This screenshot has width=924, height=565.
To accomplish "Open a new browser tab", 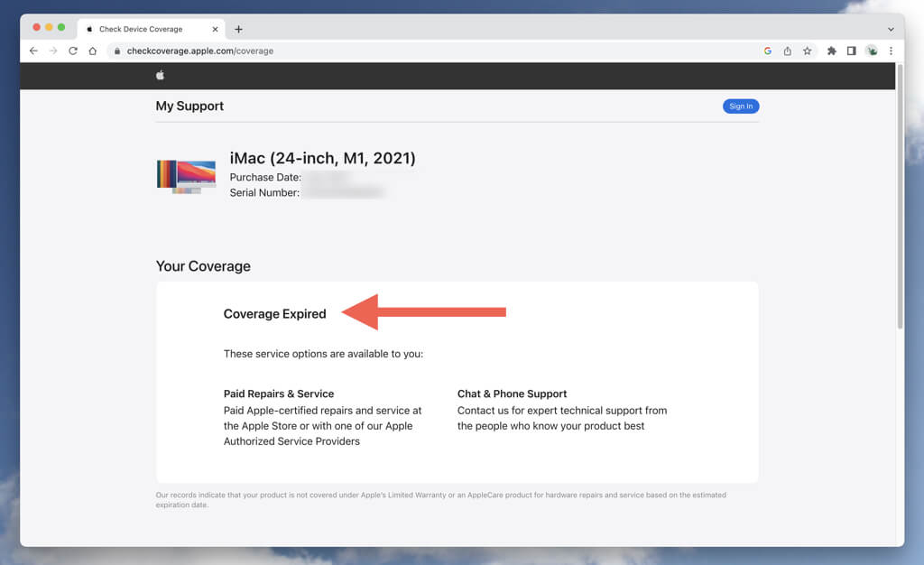I will point(238,29).
